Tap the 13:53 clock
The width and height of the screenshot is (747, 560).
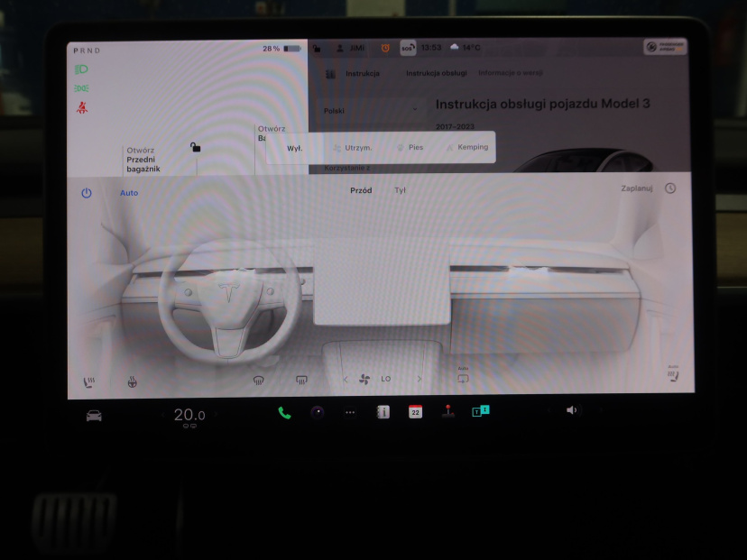coord(431,48)
